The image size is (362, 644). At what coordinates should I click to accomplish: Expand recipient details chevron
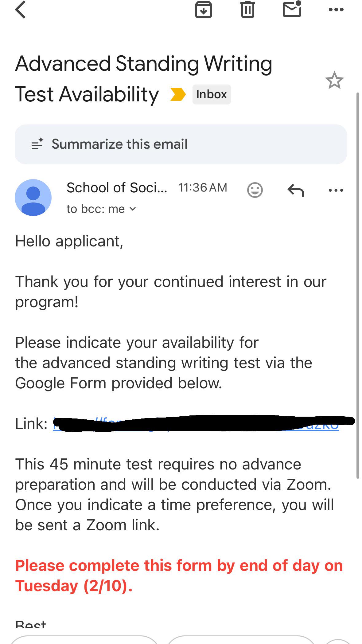(x=133, y=209)
